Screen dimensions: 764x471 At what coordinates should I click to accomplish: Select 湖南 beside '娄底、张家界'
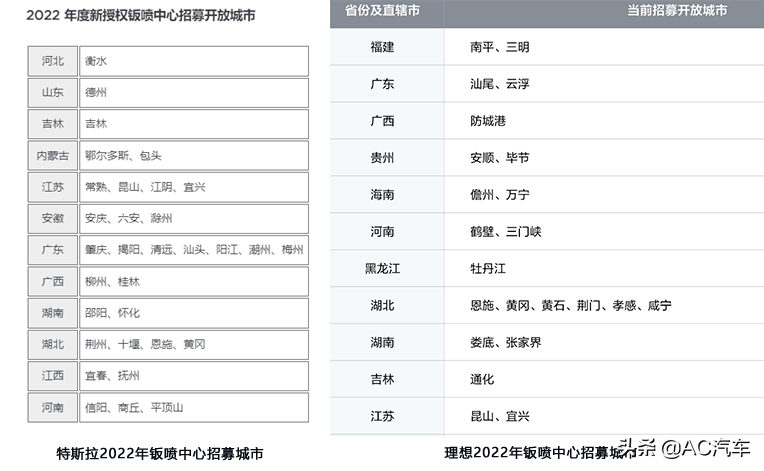(x=387, y=342)
